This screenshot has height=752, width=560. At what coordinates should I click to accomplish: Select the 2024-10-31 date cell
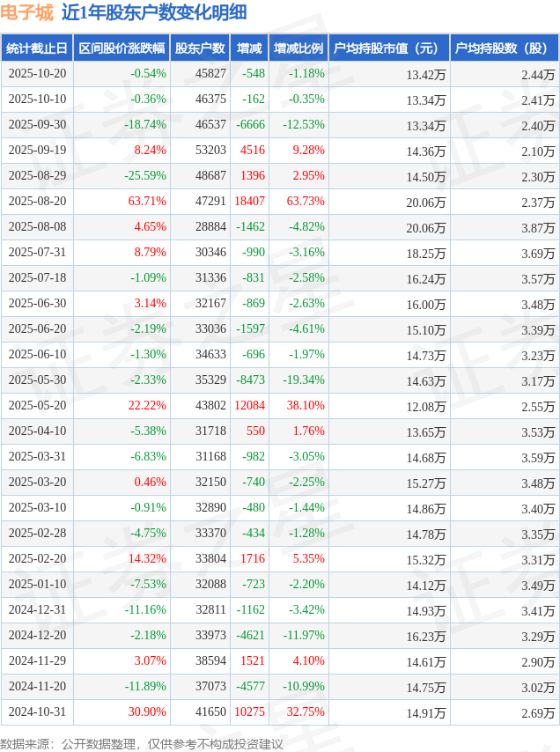tap(37, 712)
